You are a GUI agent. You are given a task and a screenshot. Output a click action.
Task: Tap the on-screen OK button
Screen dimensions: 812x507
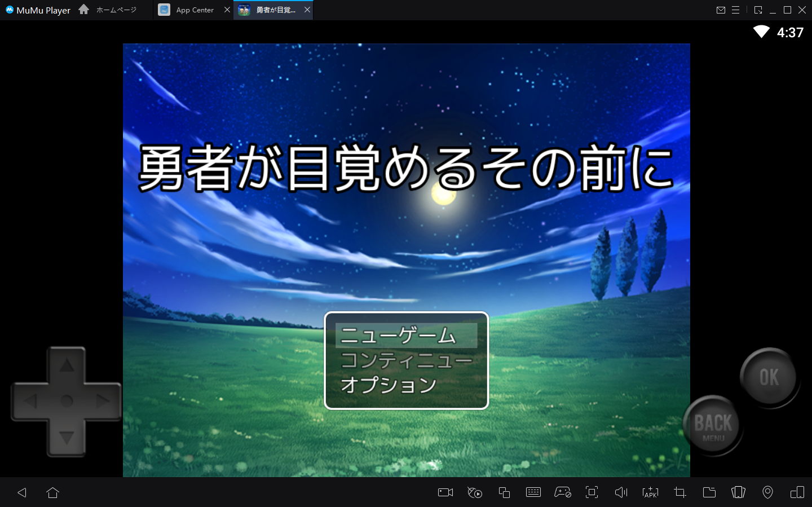tap(769, 377)
